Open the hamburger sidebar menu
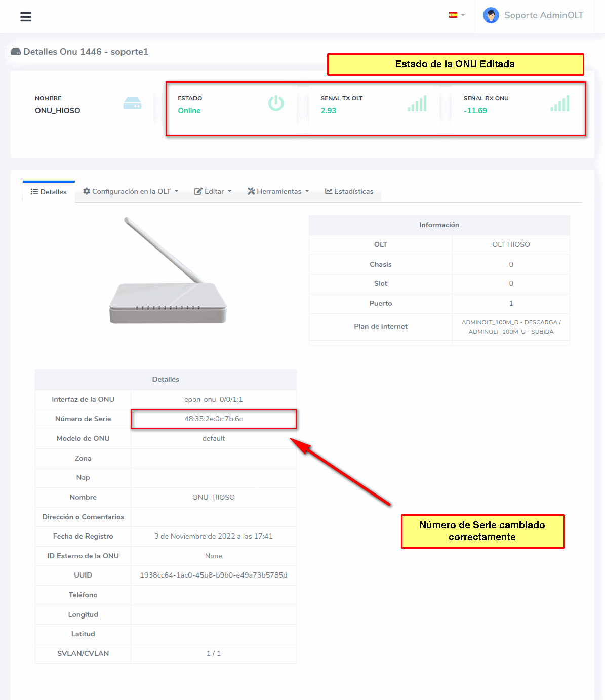Viewport: 605px width, 700px height. click(x=26, y=17)
